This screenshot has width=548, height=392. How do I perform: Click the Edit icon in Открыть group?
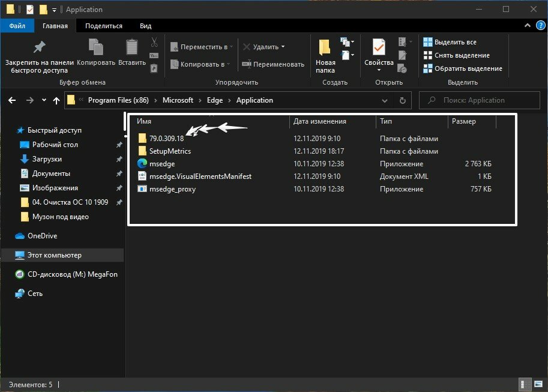click(x=402, y=55)
